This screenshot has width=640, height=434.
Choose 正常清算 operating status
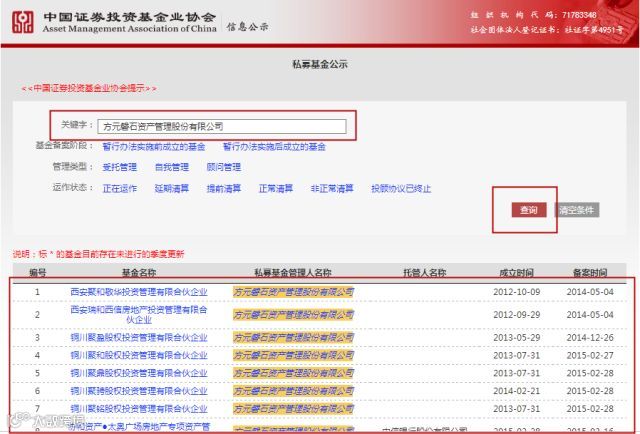pyautogui.click(x=276, y=188)
